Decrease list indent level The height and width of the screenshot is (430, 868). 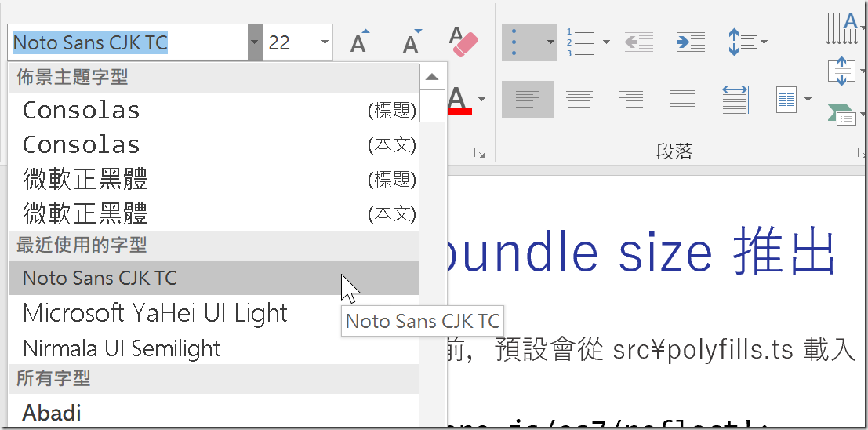pyautogui.click(x=639, y=42)
